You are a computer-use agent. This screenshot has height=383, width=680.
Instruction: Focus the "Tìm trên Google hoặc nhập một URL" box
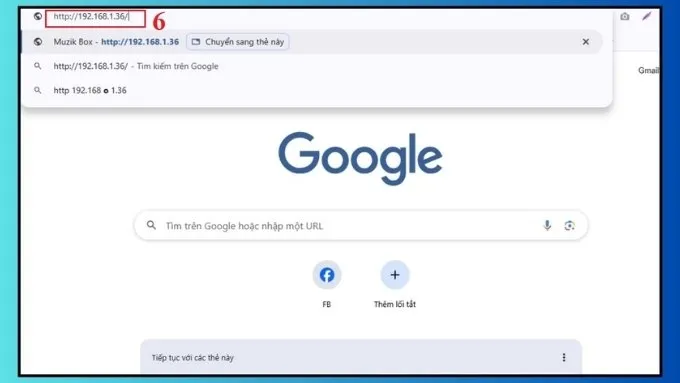361,226
